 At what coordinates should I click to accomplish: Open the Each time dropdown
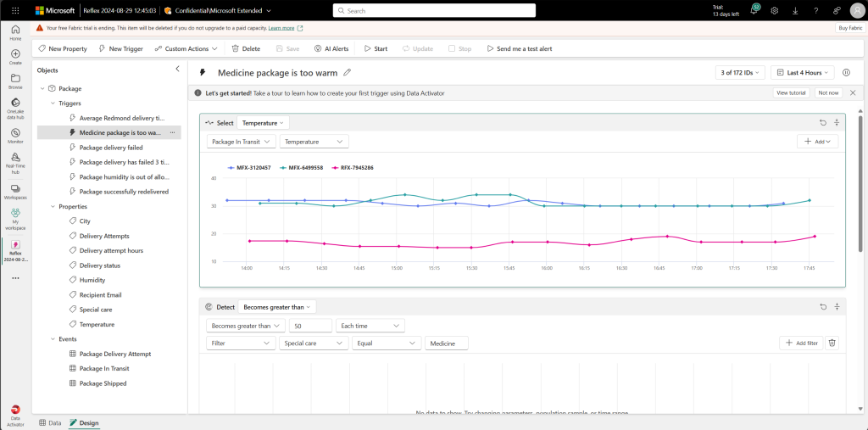pyautogui.click(x=370, y=326)
